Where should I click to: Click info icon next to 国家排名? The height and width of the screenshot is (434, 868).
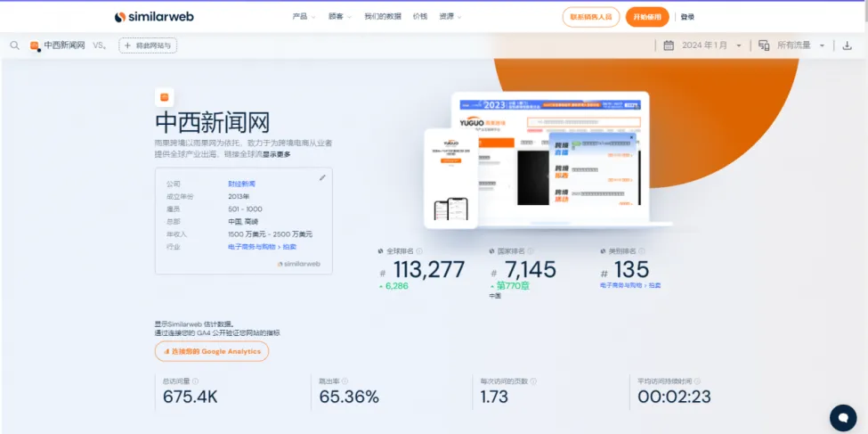(531, 251)
